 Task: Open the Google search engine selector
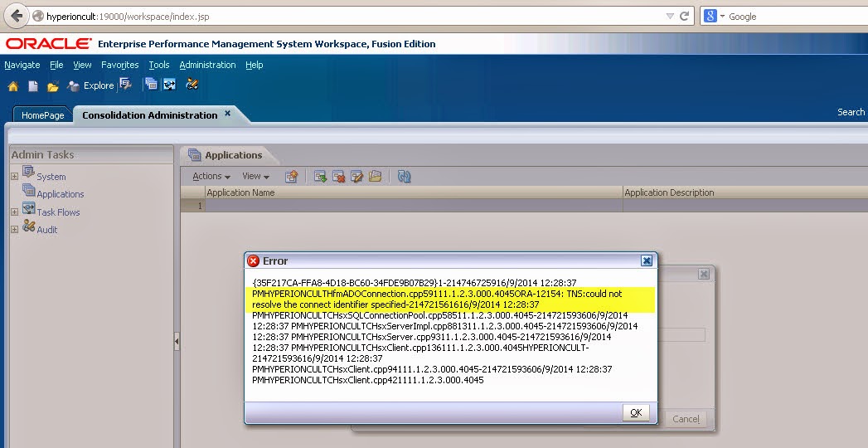(x=714, y=16)
